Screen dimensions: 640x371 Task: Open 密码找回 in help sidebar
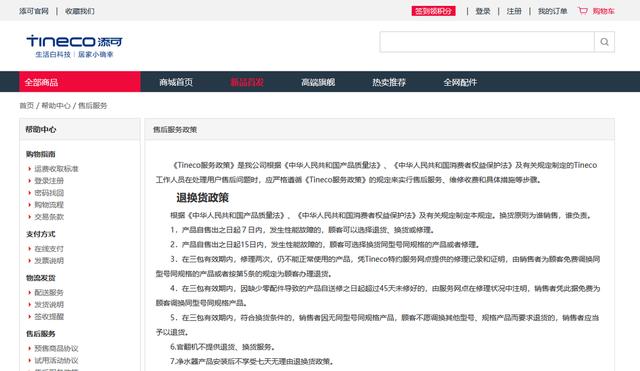(49, 193)
